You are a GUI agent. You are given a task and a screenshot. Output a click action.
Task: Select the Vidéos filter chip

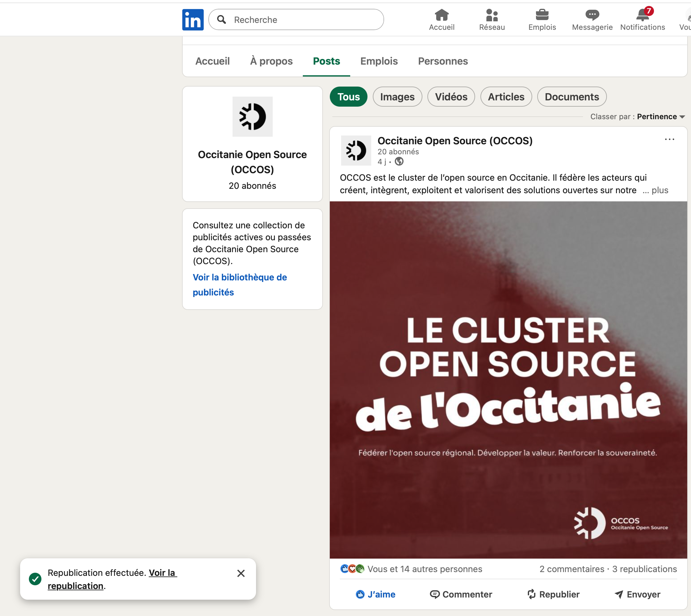(451, 97)
